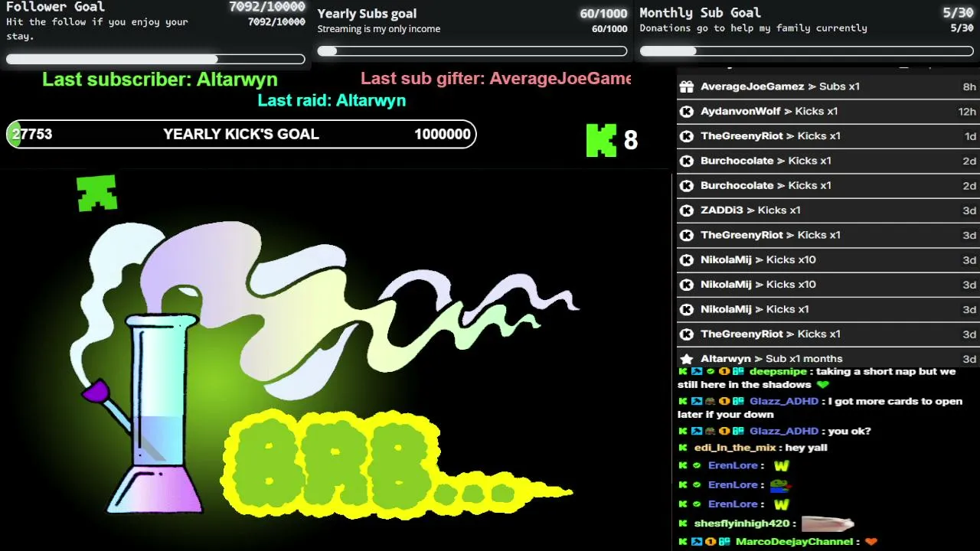Click 'Last raid: Altarwyn' text

(332, 100)
